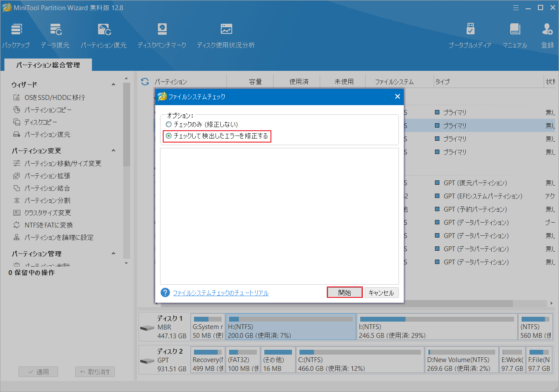Sort by 容量 column header
The width and height of the screenshot is (559, 392).
click(255, 81)
